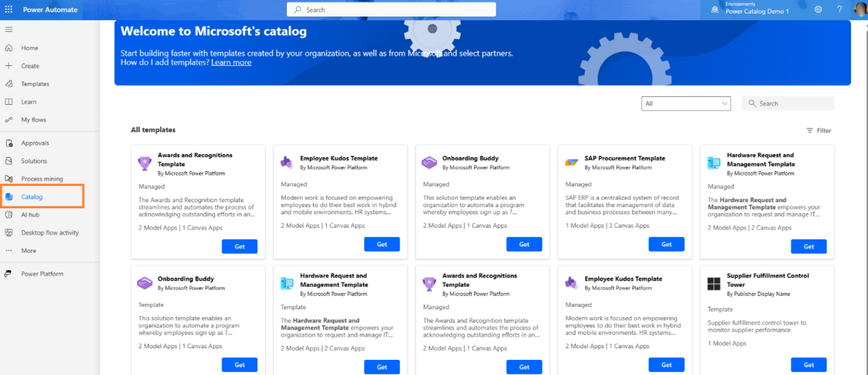Open the Filter options

pyautogui.click(x=819, y=130)
